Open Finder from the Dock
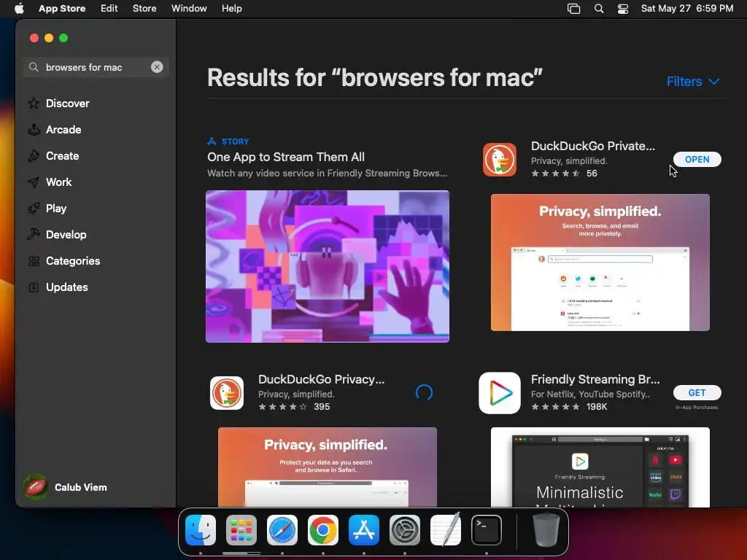The height and width of the screenshot is (560, 747). [201, 530]
